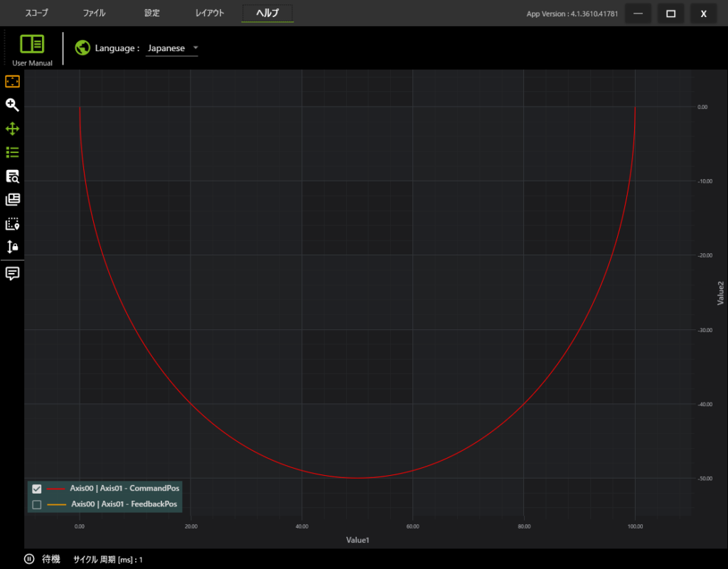
Task: Uncheck the CommandPos series checkbox
Action: coord(37,489)
